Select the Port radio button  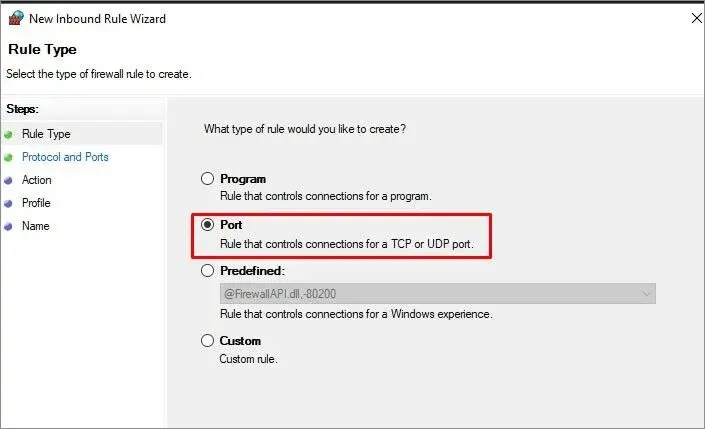point(207,224)
